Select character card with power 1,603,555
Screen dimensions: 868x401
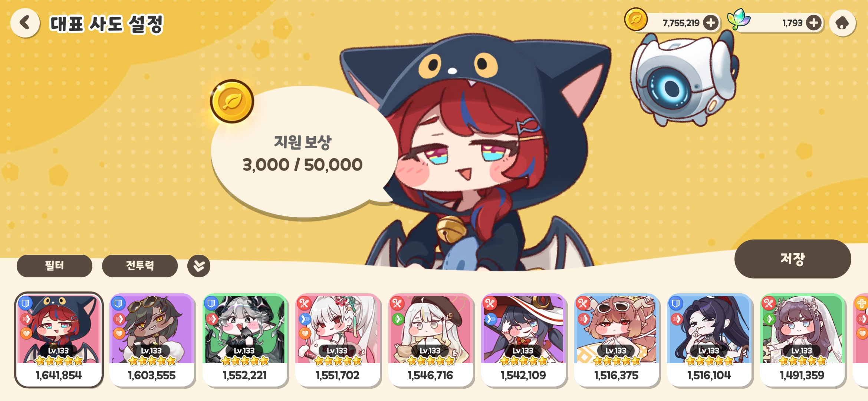(152, 340)
